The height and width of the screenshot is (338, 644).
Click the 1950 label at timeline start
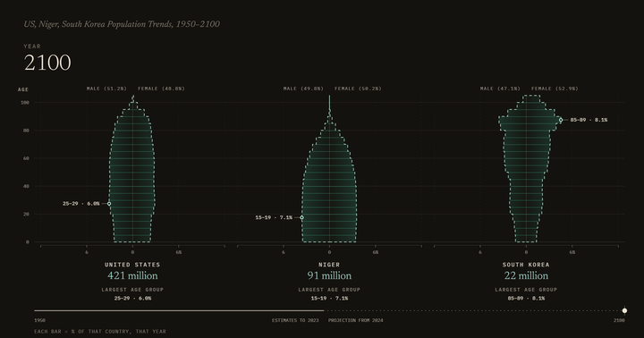(x=40, y=320)
